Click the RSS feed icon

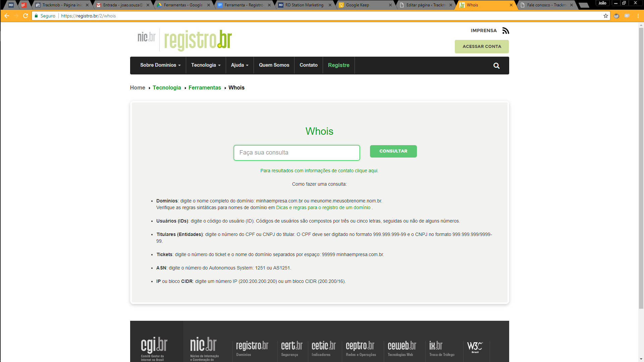[x=505, y=31]
